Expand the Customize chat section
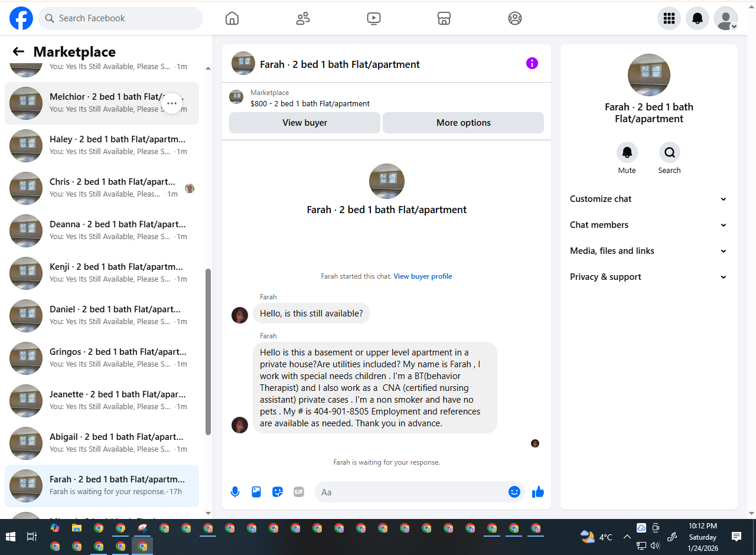Screen dimensions: 756x555 tap(649, 199)
